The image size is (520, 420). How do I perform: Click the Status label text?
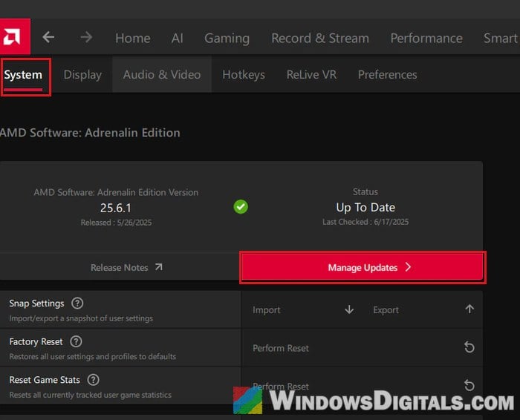tap(365, 191)
